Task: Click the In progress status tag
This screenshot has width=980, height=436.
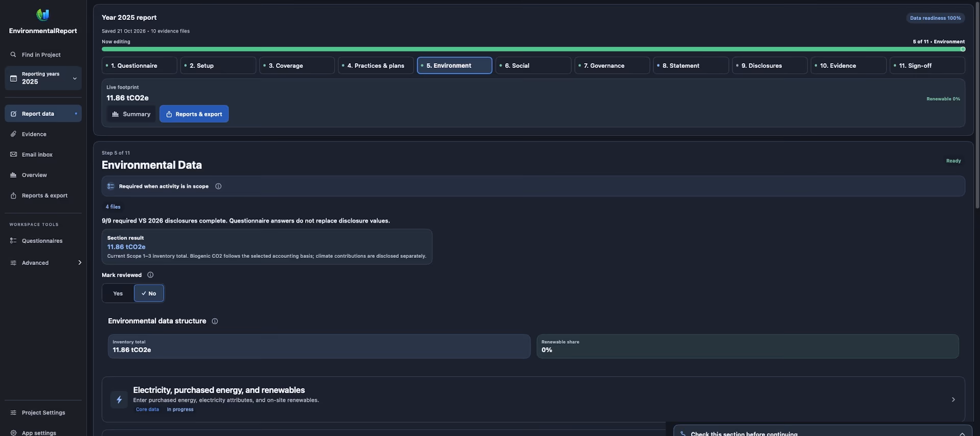Action: point(180,409)
